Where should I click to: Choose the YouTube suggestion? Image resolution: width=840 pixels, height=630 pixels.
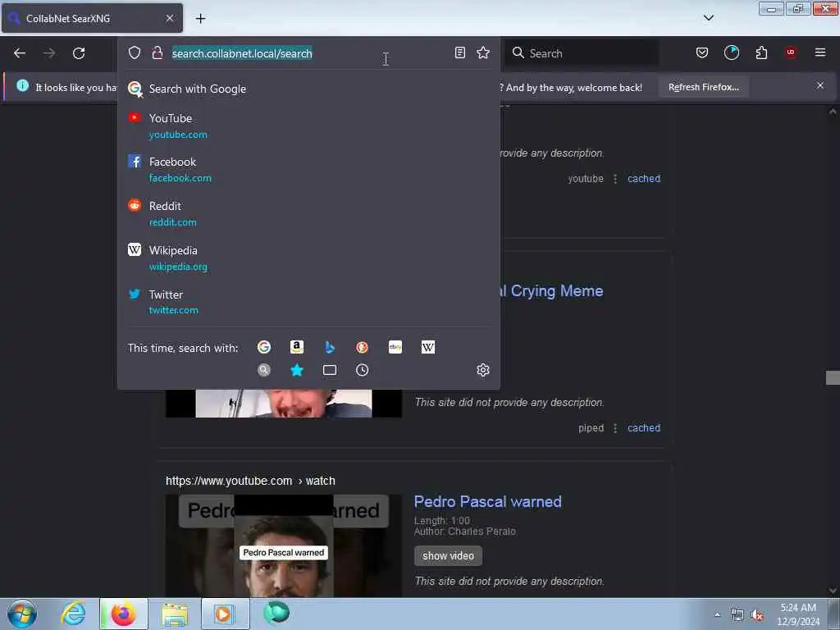pos(308,126)
